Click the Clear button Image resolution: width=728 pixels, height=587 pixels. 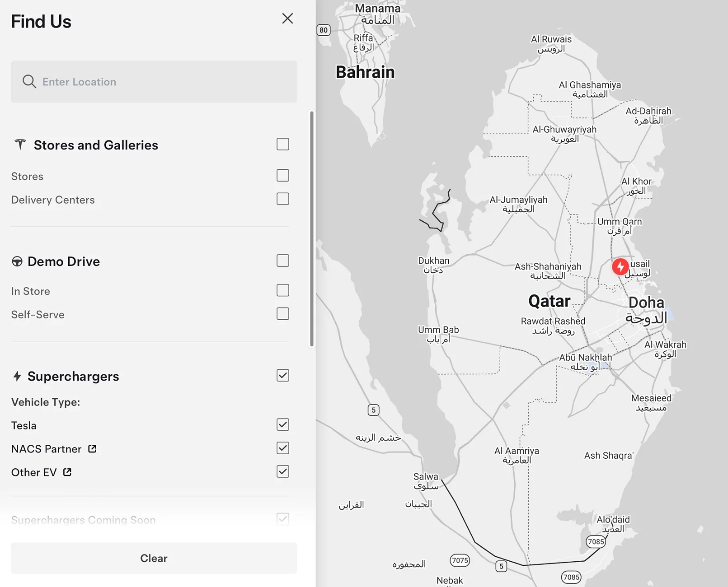(154, 558)
